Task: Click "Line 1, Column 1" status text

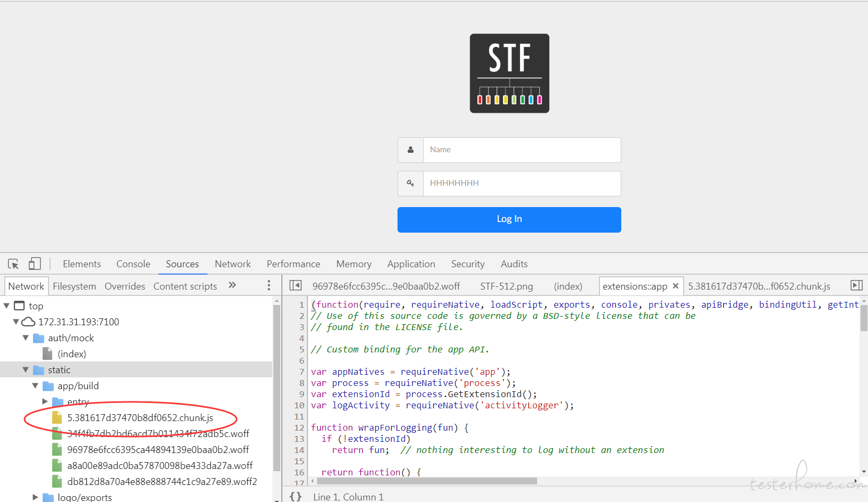Action: tap(348, 497)
